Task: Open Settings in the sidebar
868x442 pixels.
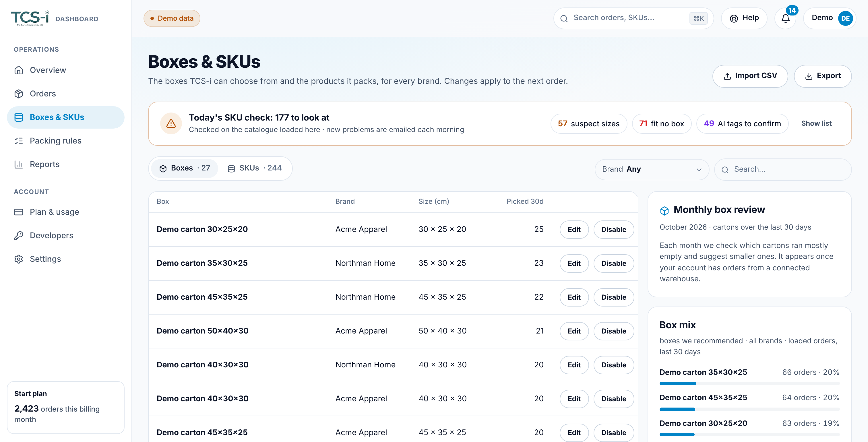Action: (x=66, y=259)
